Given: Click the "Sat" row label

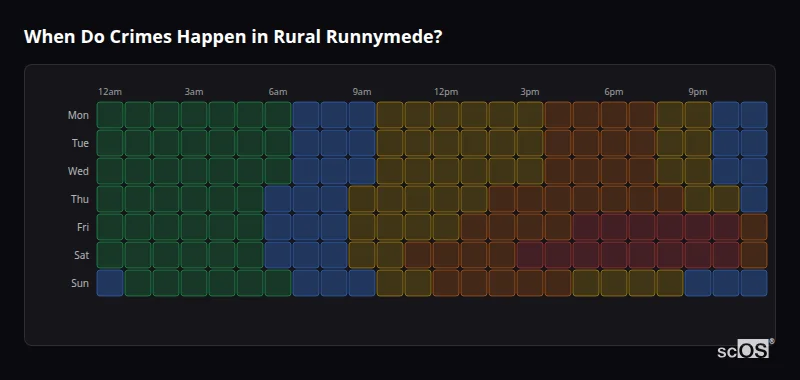Looking at the screenshot, I should pos(81,255).
